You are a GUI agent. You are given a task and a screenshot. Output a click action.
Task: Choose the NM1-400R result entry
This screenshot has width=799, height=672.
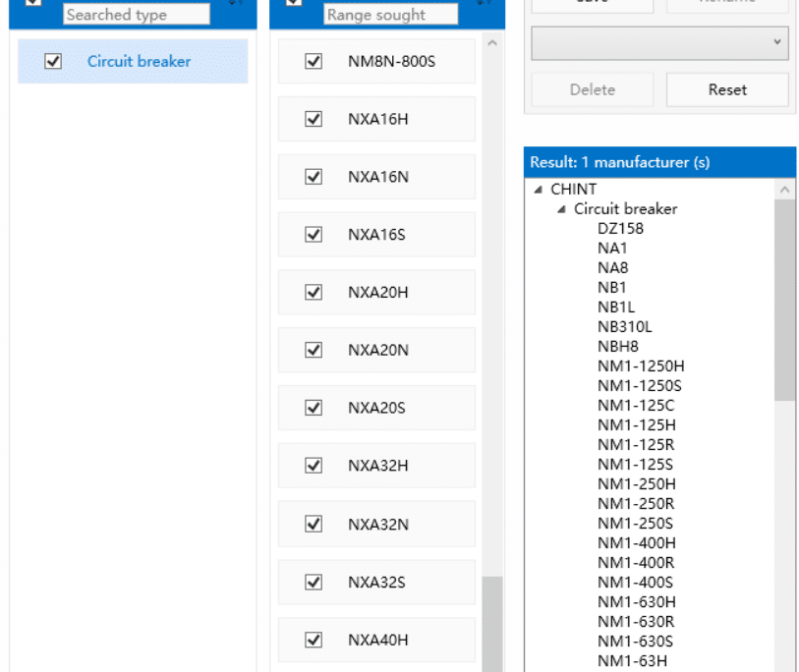[636, 563]
